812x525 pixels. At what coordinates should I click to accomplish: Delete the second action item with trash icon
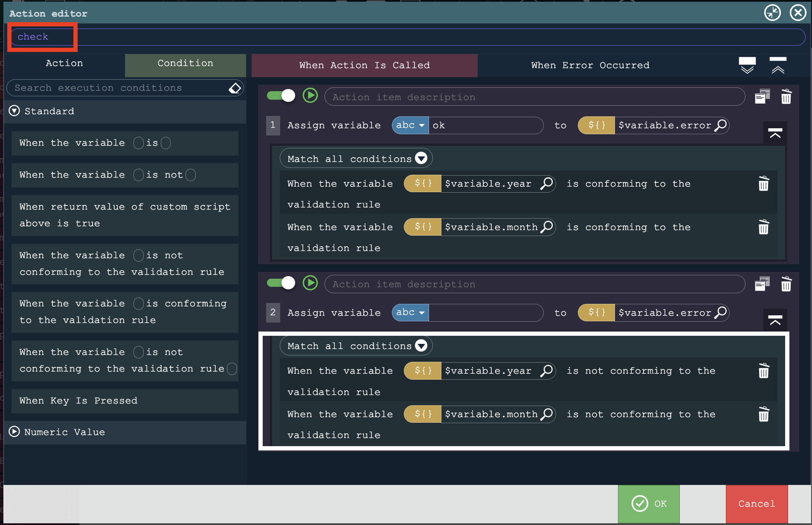pyautogui.click(x=786, y=284)
